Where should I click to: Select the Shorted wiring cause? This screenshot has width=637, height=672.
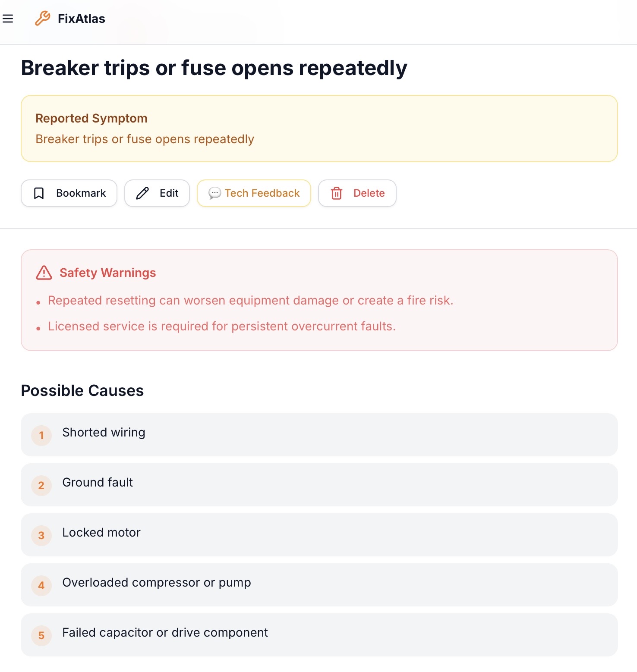coord(104,433)
